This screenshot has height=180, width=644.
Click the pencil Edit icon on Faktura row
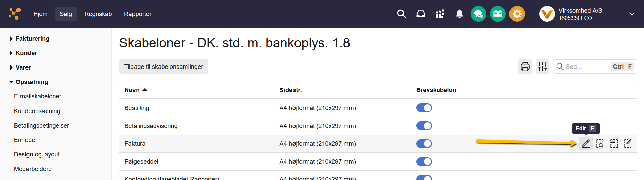pos(586,144)
